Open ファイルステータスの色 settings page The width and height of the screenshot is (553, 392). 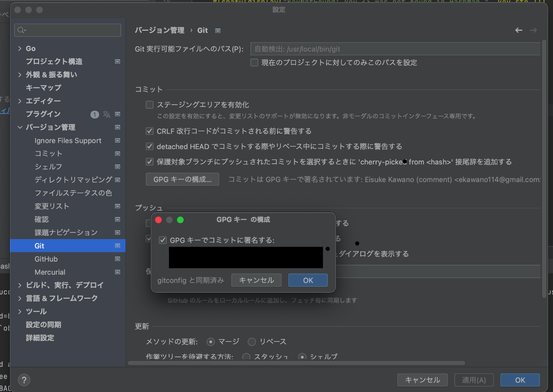pyautogui.click(x=73, y=193)
